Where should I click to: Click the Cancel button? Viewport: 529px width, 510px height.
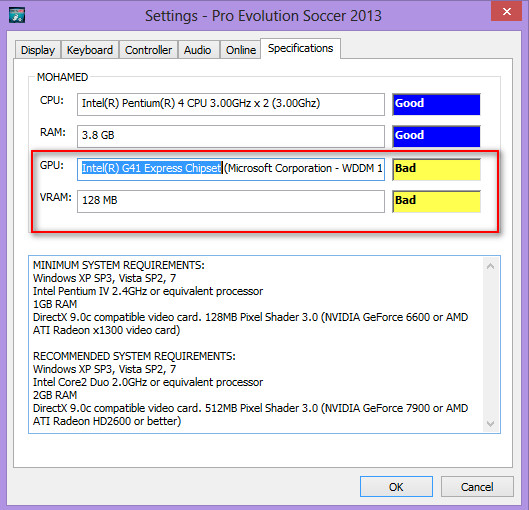[477, 487]
